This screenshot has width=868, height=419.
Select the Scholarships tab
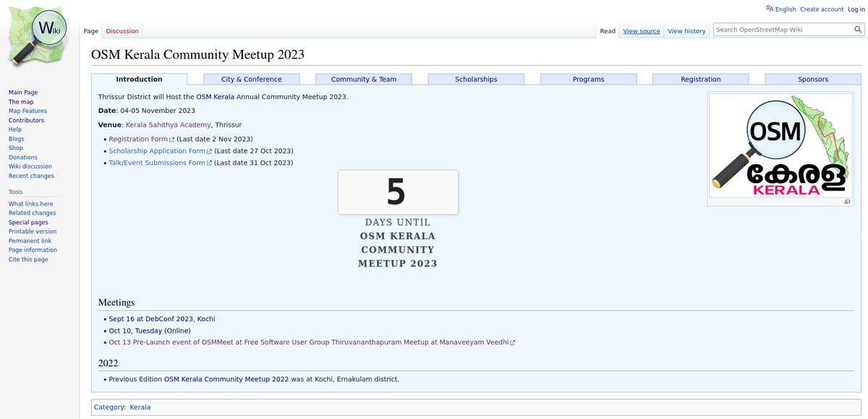[476, 79]
